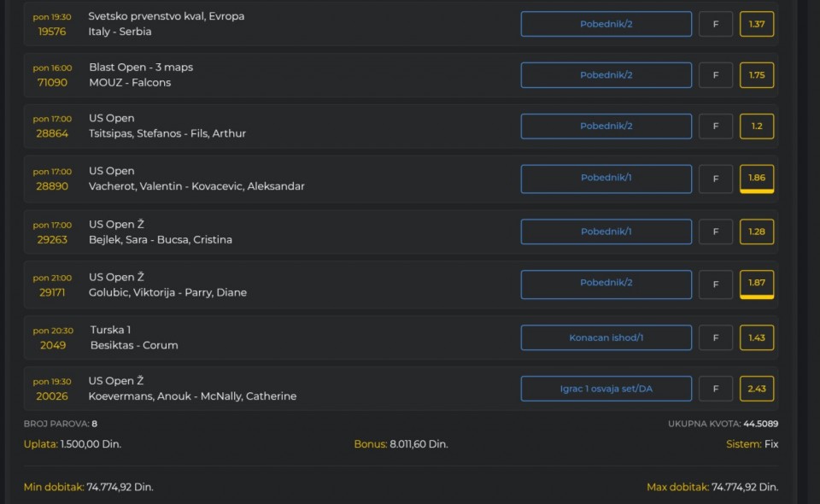Screen dimensions: 820x504
Task: Open Pobednik/2 for Tsitsipas - Fils match
Action: coord(606,126)
